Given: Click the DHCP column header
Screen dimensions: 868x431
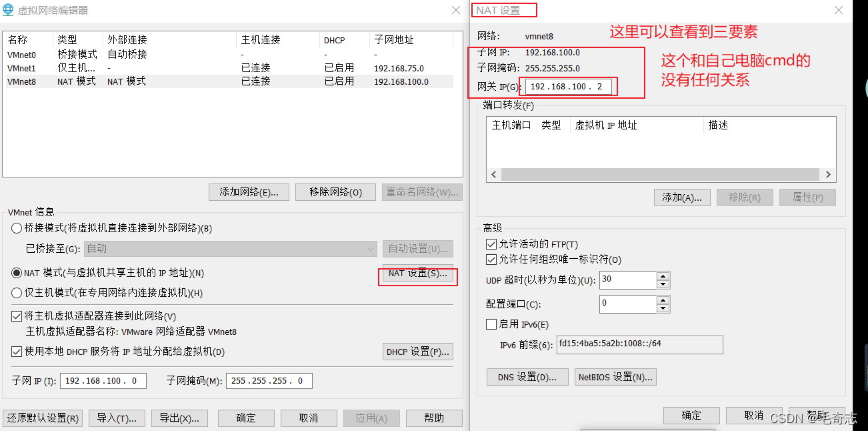Looking at the screenshot, I should click(345, 40).
